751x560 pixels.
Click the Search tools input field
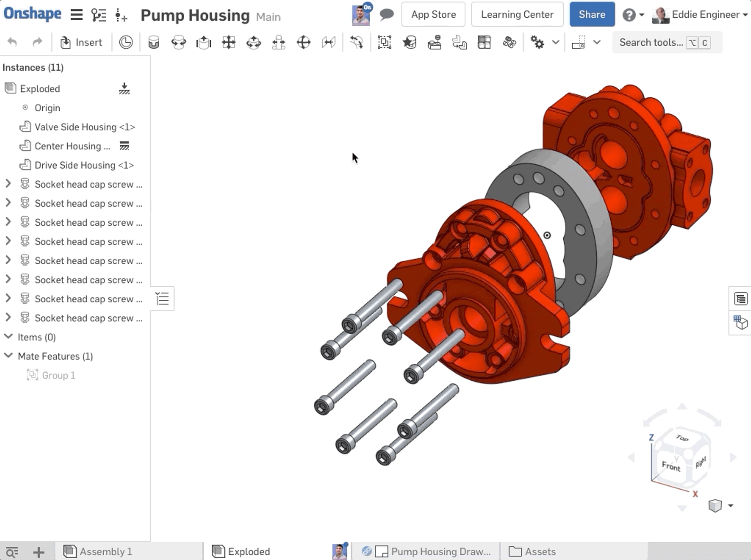tap(651, 43)
